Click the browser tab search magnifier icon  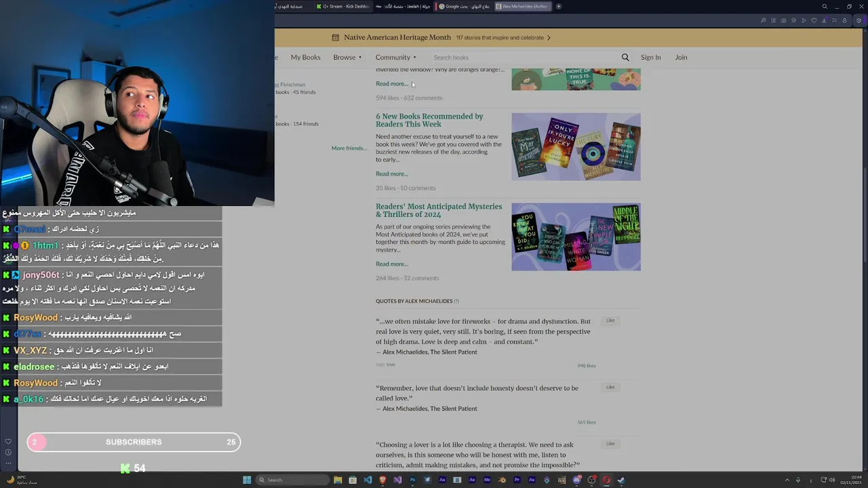point(825,6)
